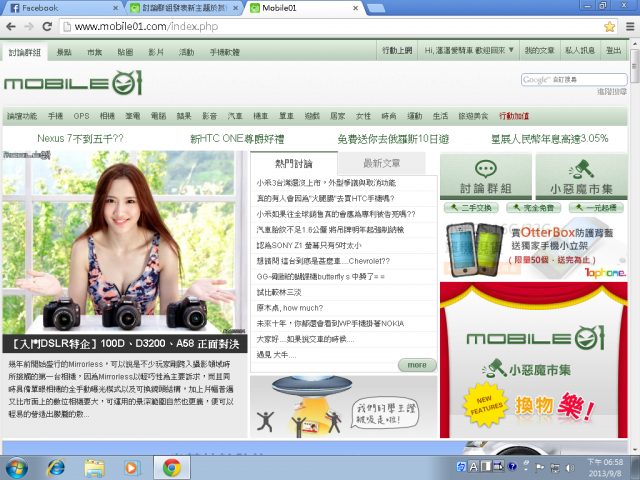
Task: Click the Google custom search field
Action: [574, 80]
